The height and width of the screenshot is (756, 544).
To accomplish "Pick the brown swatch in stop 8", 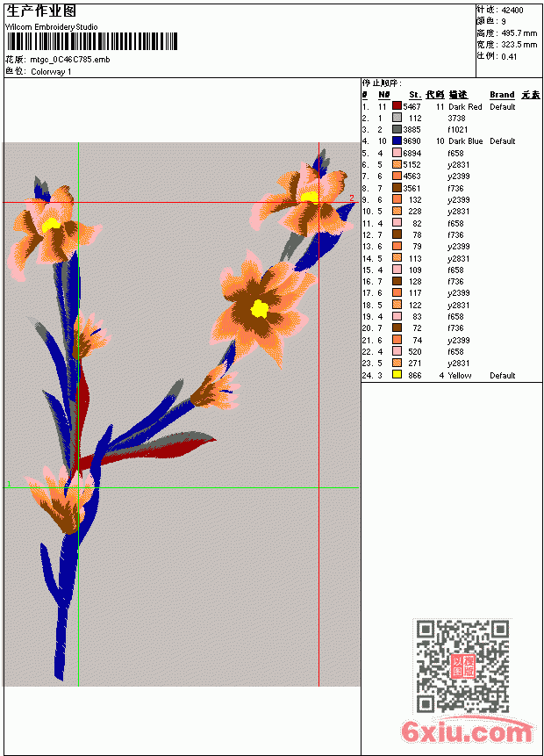I will 397,188.
